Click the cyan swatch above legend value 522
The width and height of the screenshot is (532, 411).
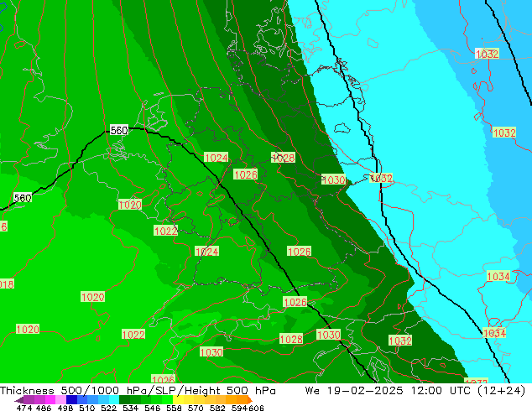pos(114,400)
